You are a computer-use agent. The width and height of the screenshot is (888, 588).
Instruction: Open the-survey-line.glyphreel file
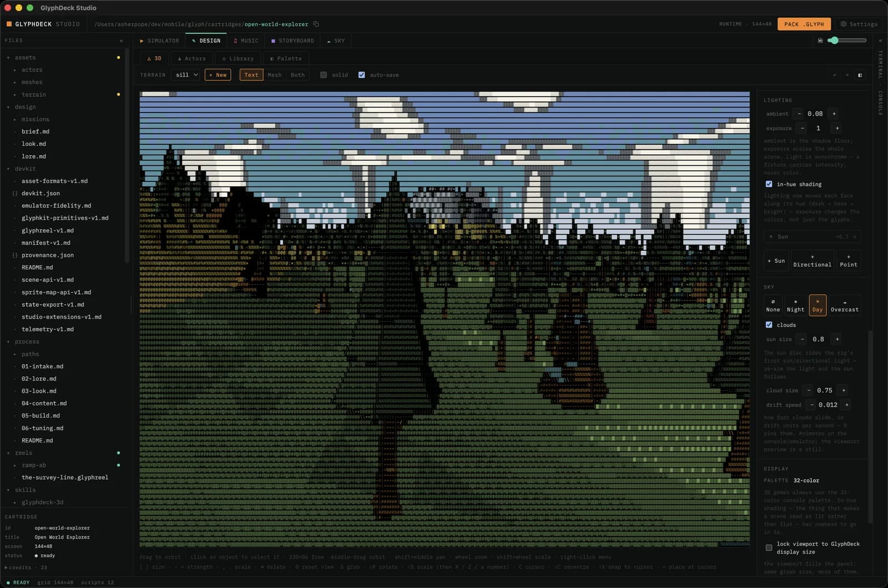[x=65, y=478]
